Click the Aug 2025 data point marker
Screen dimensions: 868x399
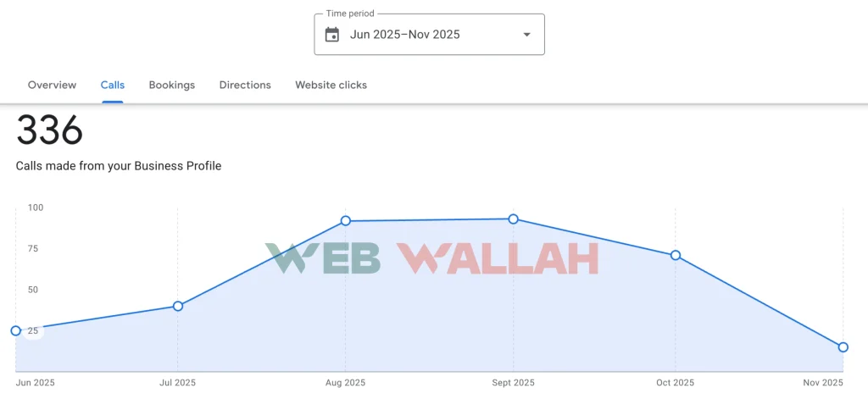coord(346,221)
